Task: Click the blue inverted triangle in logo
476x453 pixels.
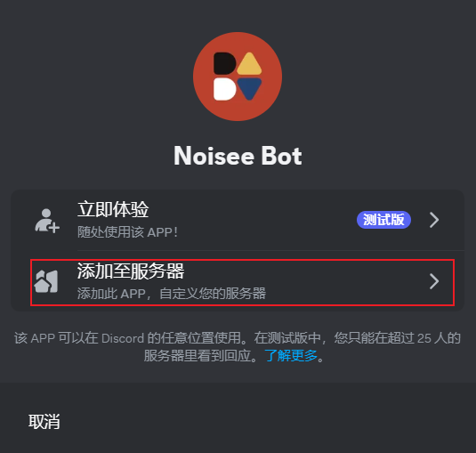Action: 249,89
